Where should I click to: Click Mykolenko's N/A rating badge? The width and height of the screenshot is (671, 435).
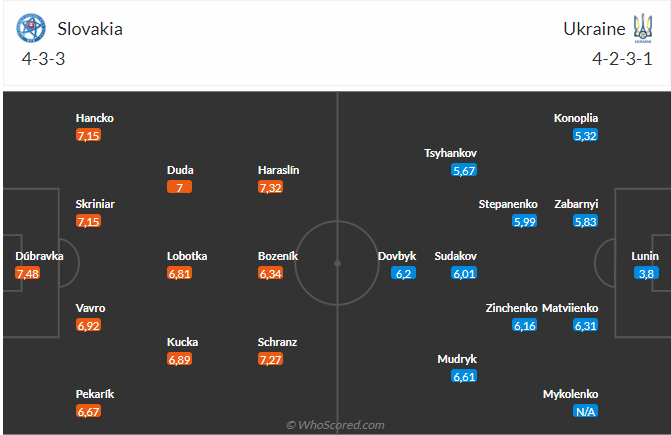[586, 411]
